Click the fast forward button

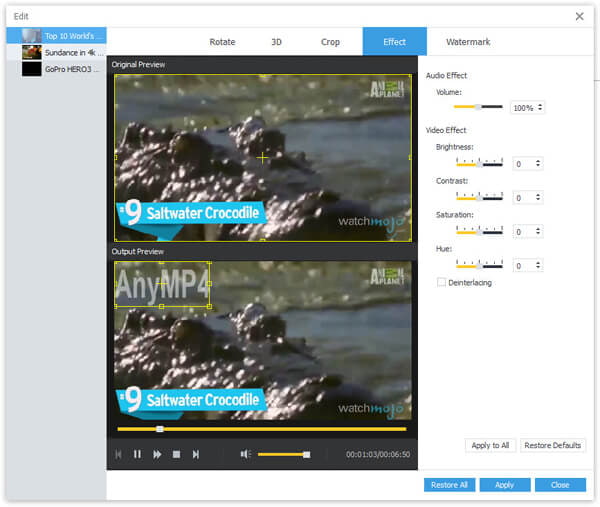click(x=157, y=454)
